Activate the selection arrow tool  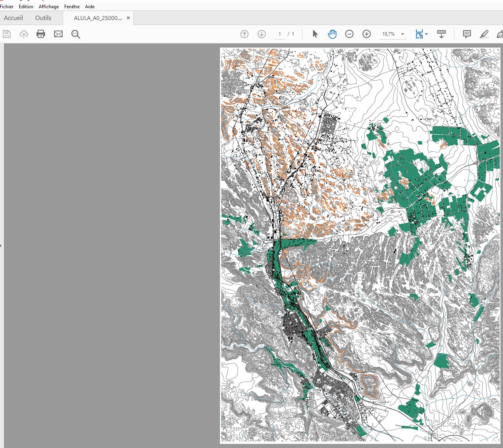tap(315, 34)
